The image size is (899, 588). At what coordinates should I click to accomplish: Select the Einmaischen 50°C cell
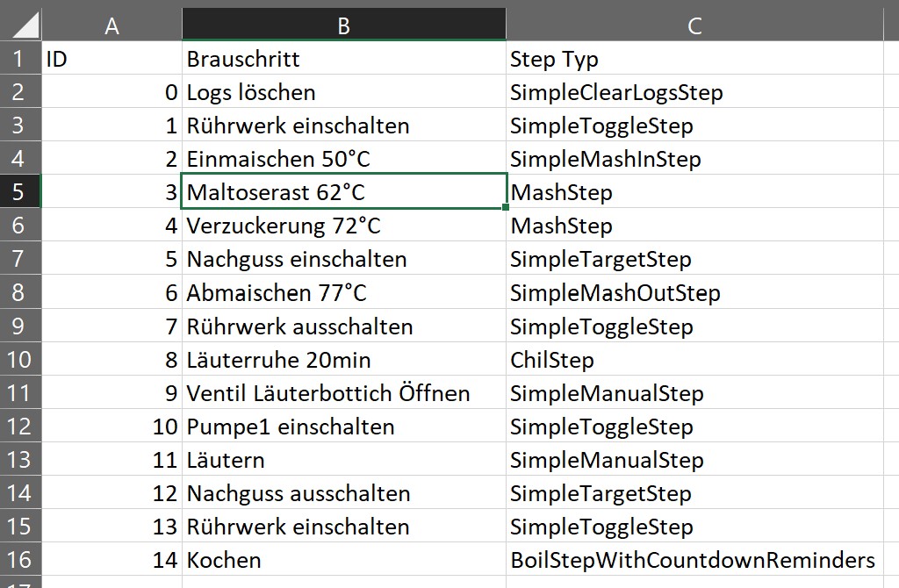(343, 159)
